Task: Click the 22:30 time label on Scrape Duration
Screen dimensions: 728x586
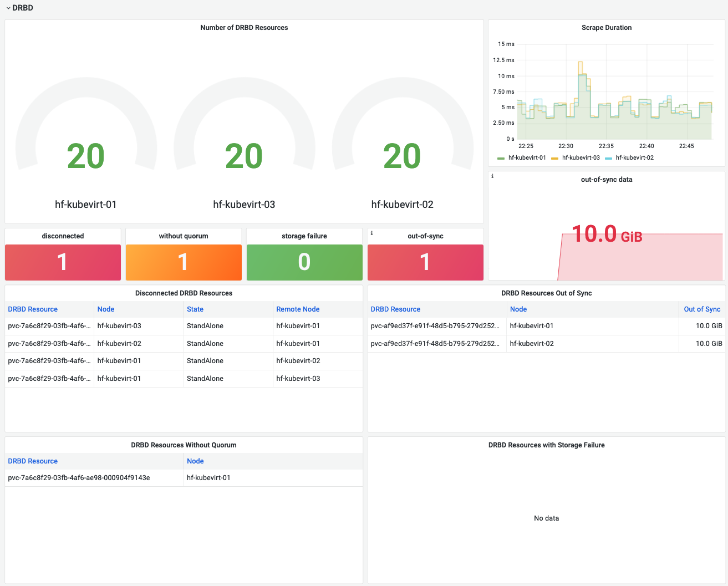Action: click(566, 146)
